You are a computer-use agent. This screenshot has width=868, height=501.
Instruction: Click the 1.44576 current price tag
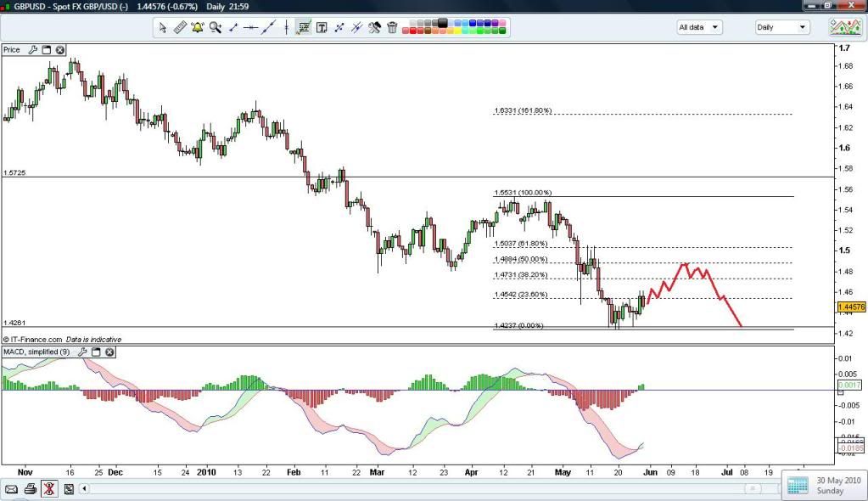tap(851, 307)
